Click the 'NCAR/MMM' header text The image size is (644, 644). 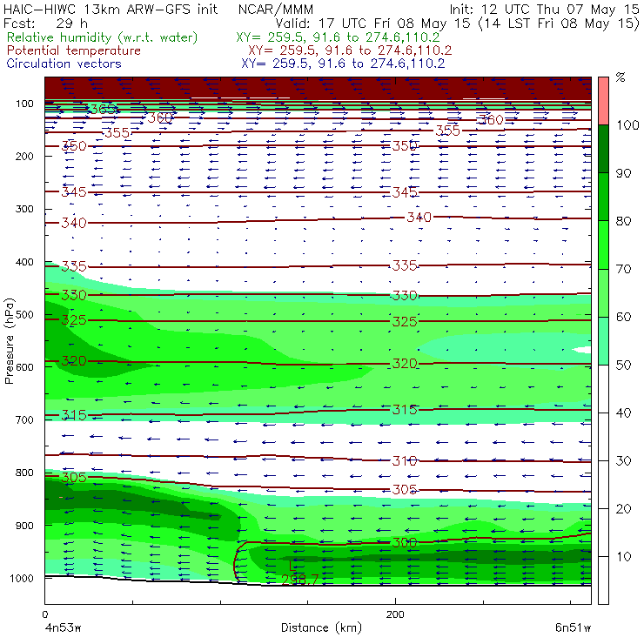276,10
